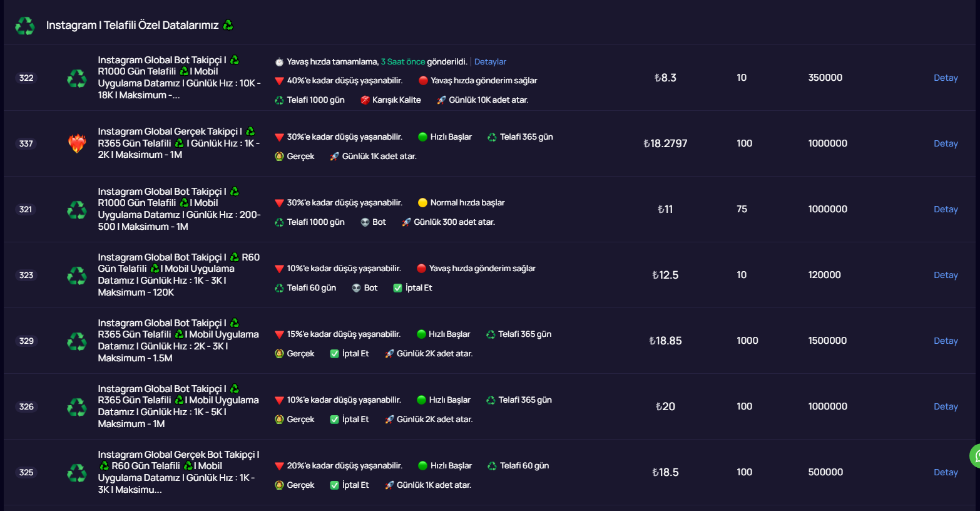Viewport: 980px width, 511px height.
Task: Click the flaming heart icon for service 337
Action: click(x=77, y=143)
